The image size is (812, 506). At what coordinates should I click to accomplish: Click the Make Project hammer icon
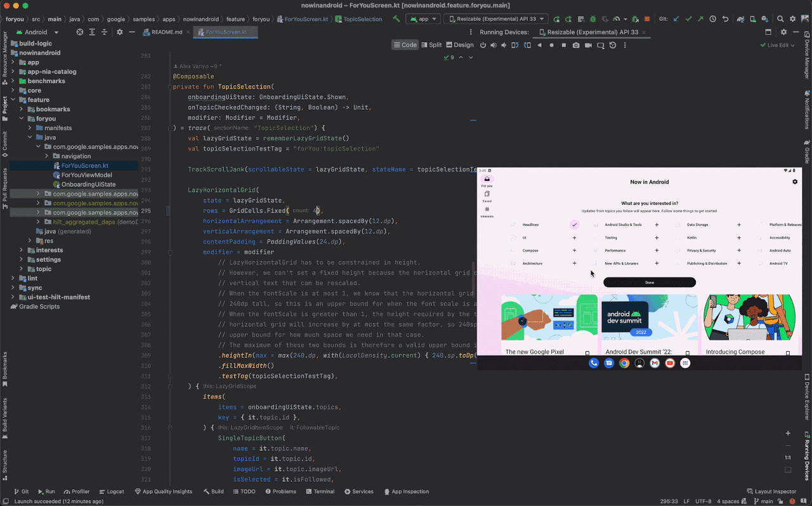pos(396,19)
